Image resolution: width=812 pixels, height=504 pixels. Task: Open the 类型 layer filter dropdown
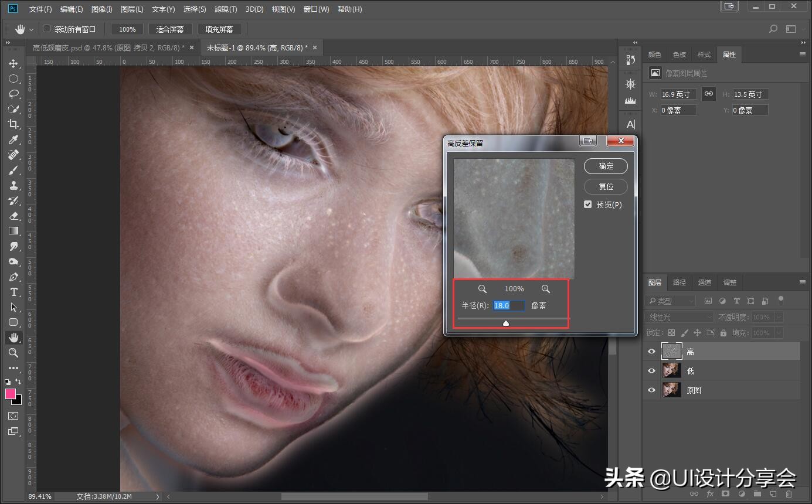tap(670, 301)
